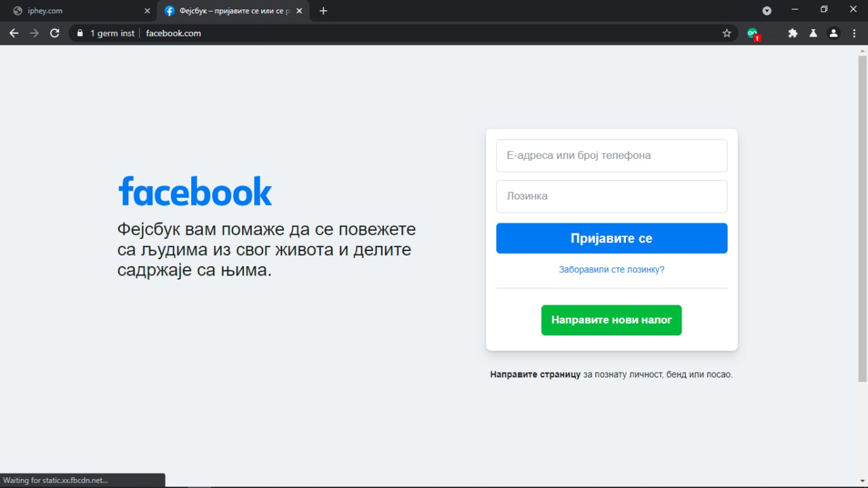Open the Заборавили сте лозинку? link
The image size is (868, 488).
pyautogui.click(x=612, y=269)
